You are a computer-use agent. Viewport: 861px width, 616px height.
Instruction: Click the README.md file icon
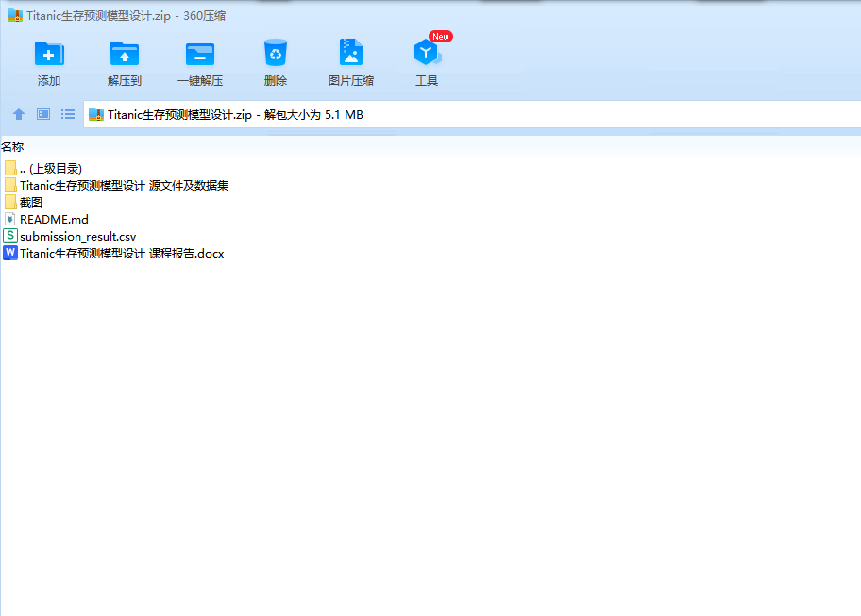click(9, 220)
